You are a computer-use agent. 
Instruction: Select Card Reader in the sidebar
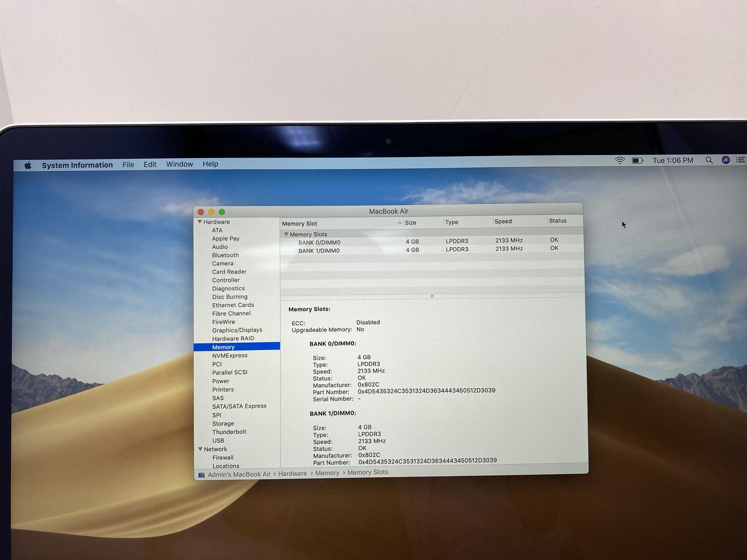coord(229,272)
